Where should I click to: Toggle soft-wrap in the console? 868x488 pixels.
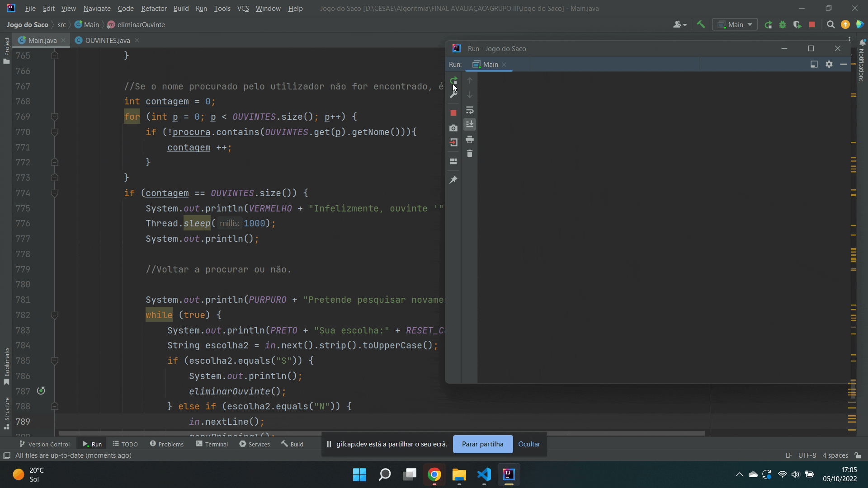pyautogui.click(x=470, y=110)
